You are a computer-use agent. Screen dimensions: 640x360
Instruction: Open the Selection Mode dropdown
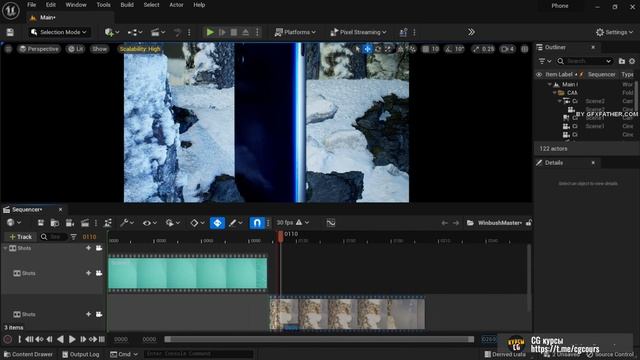[x=59, y=32]
